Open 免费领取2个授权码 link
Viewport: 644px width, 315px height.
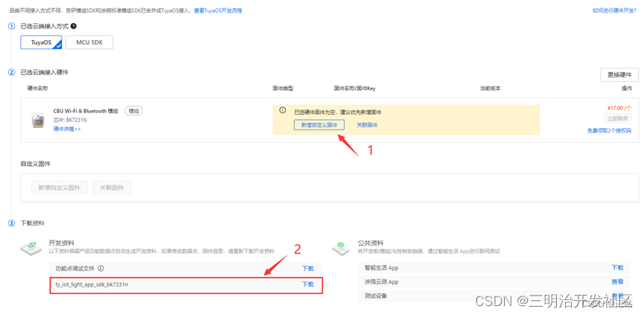coord(609,130)
